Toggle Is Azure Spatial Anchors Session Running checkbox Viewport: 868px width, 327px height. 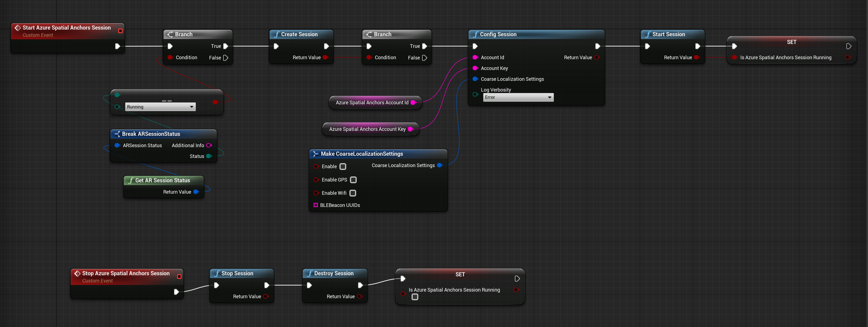click(415, 297)
